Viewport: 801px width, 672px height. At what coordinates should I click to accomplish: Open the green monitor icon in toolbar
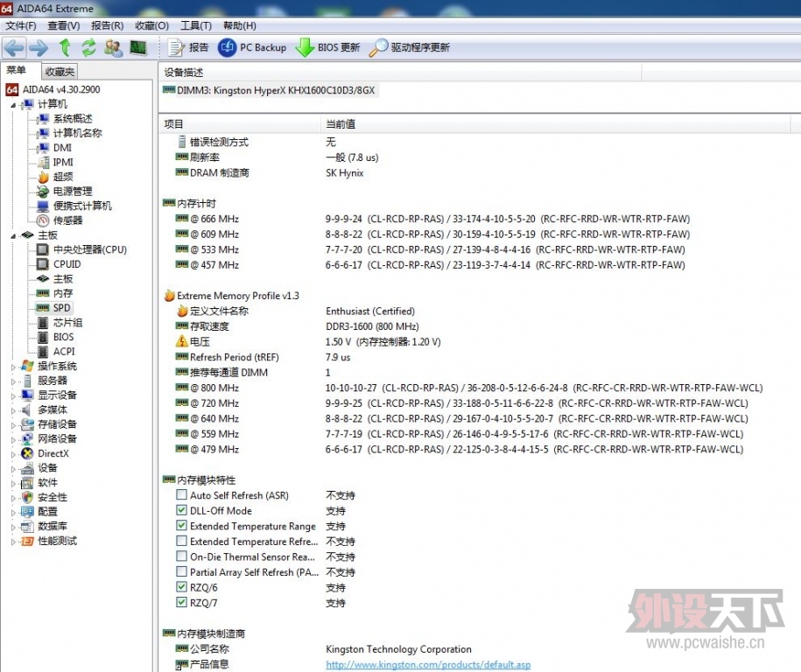coord(138,47)
